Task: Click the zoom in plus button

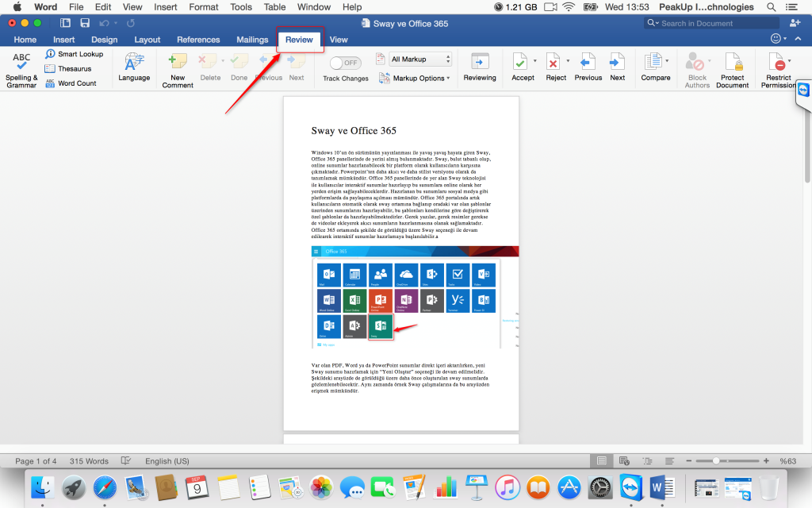Action: coord(766,461)
